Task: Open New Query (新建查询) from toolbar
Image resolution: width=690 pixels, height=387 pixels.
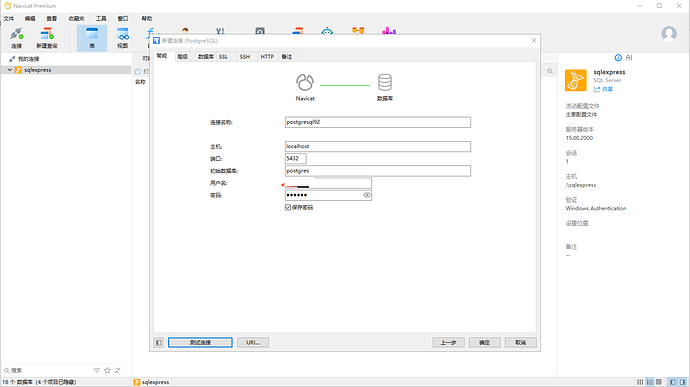Action: [x=47, y=38]
